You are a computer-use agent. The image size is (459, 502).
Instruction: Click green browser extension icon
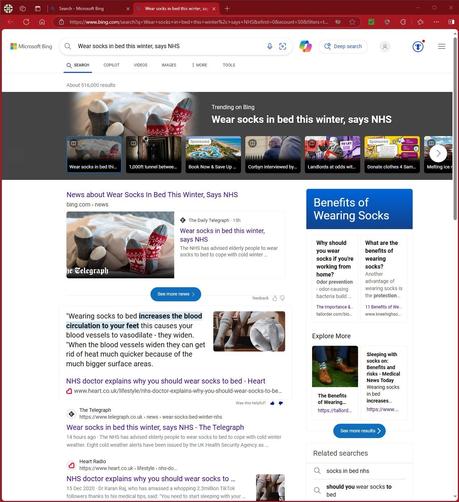pyautogui.click(x=371, y=22)
